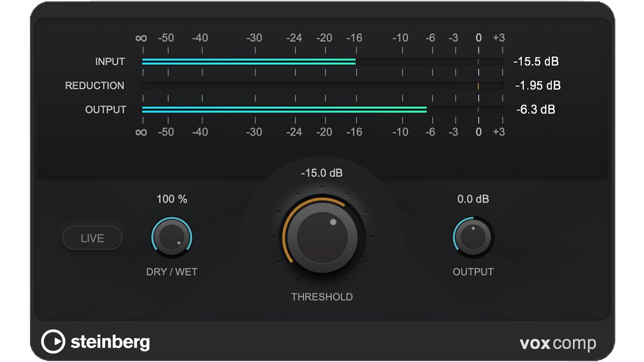
Task: Click the -15.5 dB input reading
Action: (536, 61)
